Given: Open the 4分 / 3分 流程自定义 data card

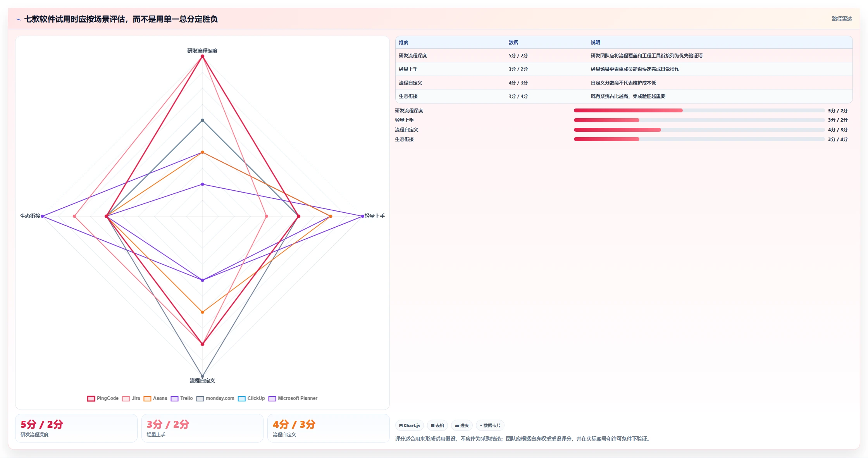Looking at the screenshot, I should [x=328, y=428].
